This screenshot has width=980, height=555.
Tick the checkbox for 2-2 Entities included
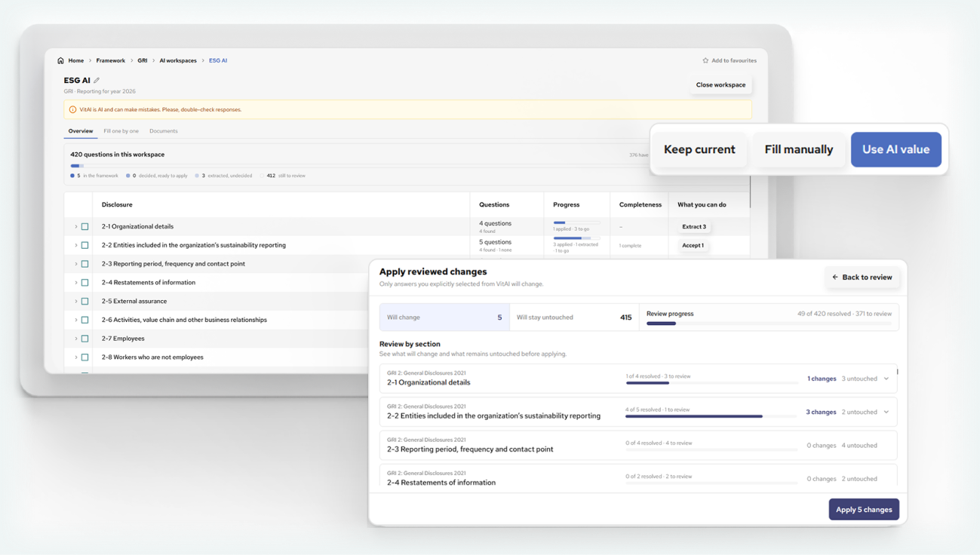pos(84,245)
